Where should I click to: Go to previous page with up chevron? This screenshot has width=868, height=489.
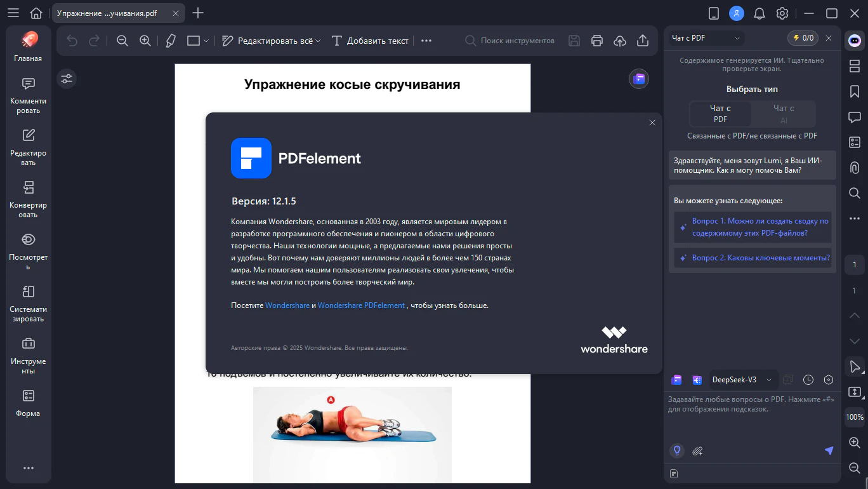coord(855,316)
